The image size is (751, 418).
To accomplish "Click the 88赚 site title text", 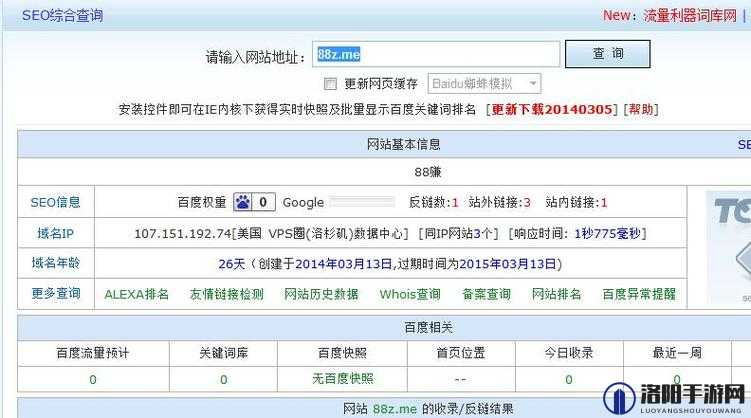I will (428, 172).
